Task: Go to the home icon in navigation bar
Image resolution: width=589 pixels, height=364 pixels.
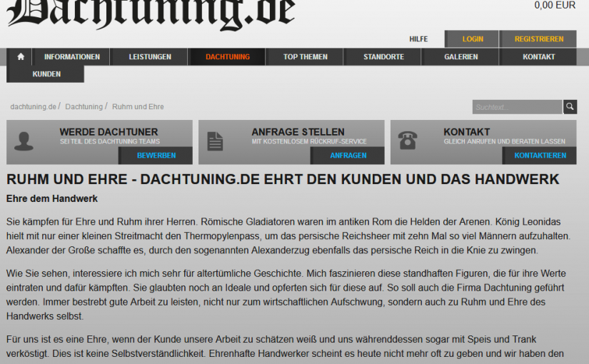Action: (x=21, y=56)
